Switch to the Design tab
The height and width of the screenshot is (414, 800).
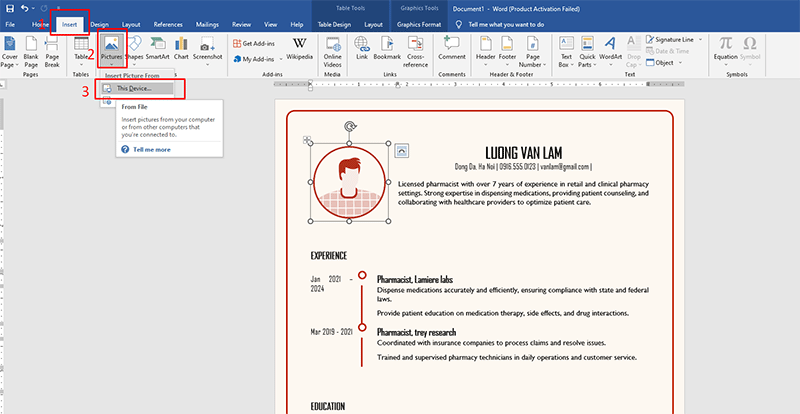99,25
